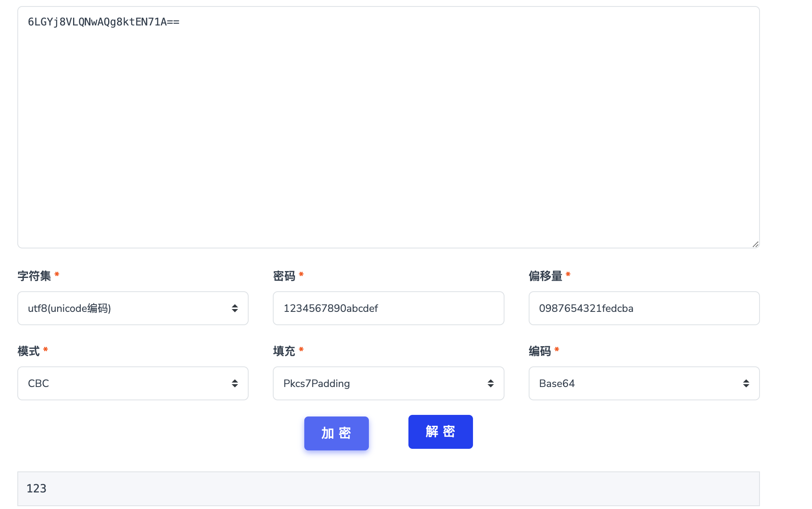The image size is (812, 509).
Task: Open the Base64 encoding dropdown
Action: tap(644, 383)
